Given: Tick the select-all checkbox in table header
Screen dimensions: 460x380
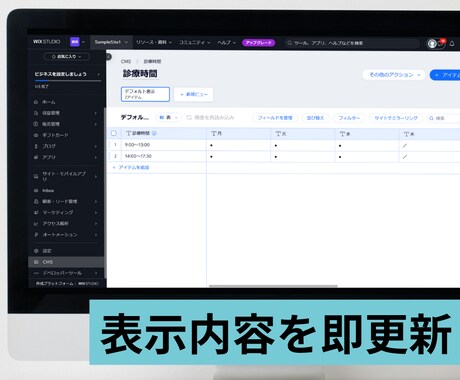Looking at the screenshot, I should click(114, 133).
